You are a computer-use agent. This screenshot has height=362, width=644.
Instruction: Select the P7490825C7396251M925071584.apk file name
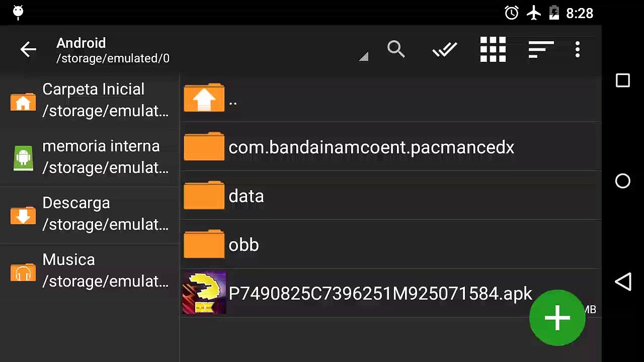[380, 293]
